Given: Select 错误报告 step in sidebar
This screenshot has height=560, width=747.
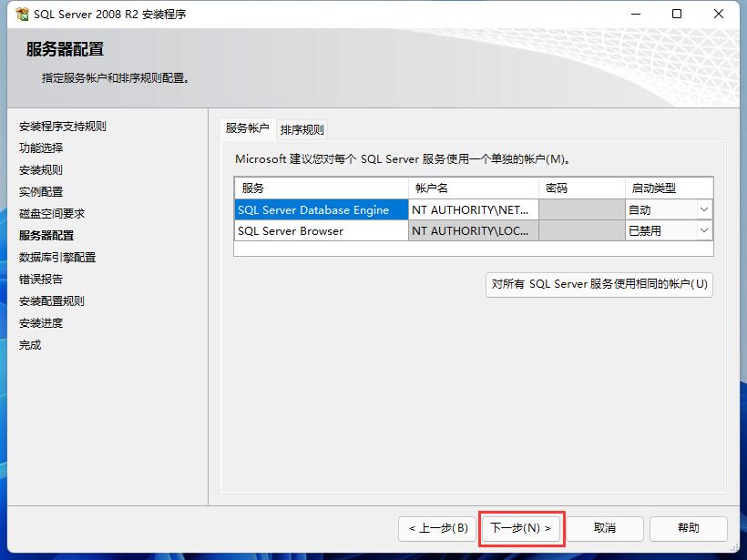Looking at the screenshot, I should (x=41, y=280).
